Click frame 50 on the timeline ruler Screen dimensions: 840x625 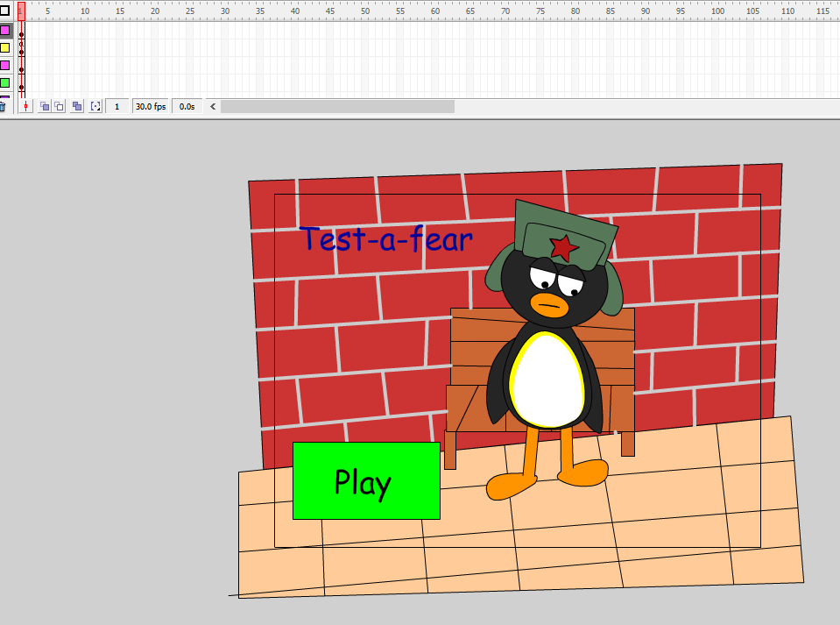[x=365, y=11]
